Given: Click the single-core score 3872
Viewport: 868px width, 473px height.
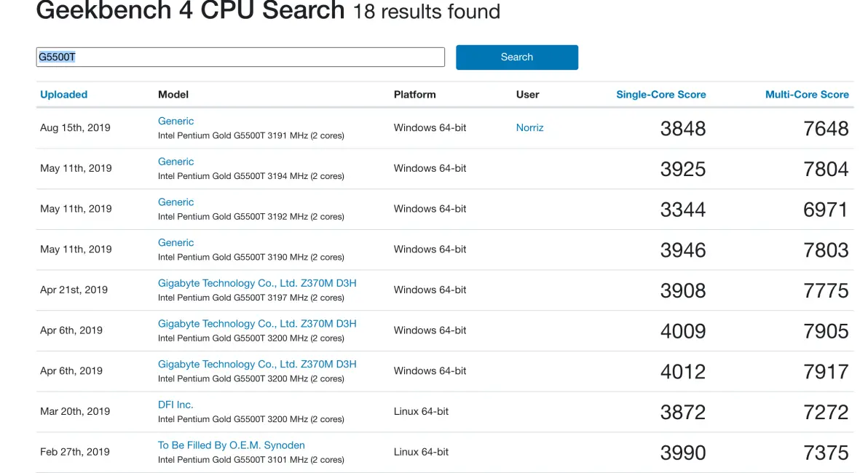Looking at the screenshot, I should click(x=682, y=412).
